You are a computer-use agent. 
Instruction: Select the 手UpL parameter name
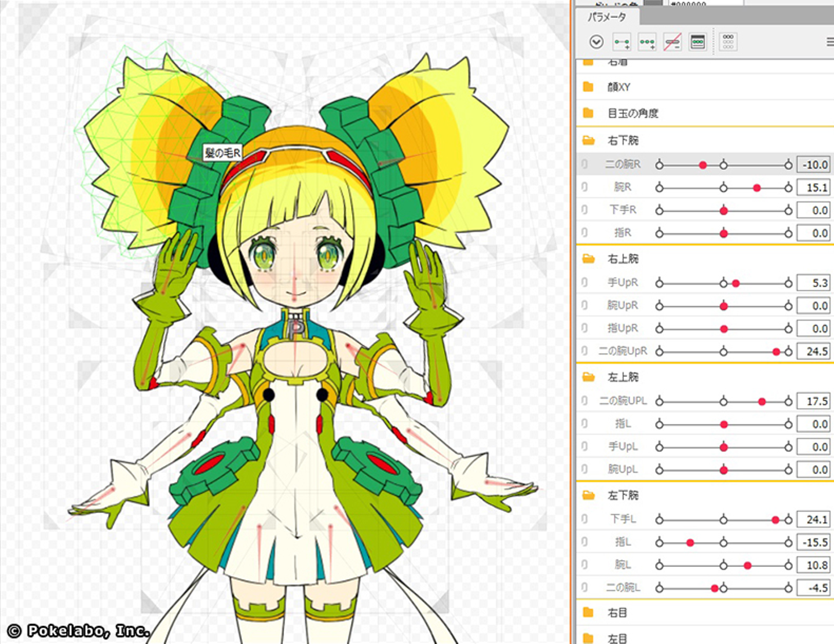[623, 447]
